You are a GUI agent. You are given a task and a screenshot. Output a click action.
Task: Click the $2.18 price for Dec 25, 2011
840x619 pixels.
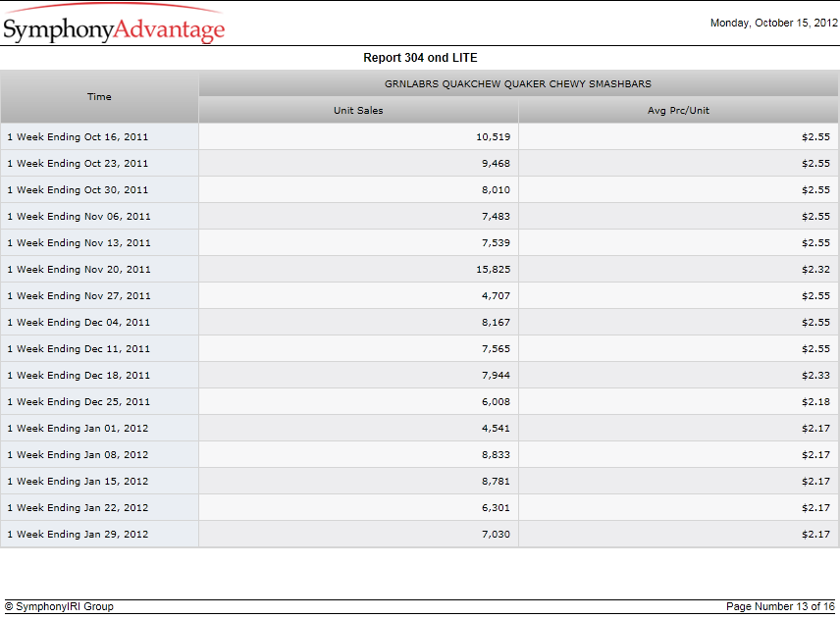click(x=815, y=402)
